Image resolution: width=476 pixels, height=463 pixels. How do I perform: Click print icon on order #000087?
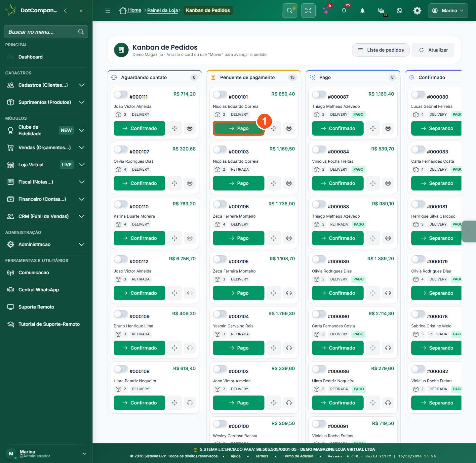point(388,128)
